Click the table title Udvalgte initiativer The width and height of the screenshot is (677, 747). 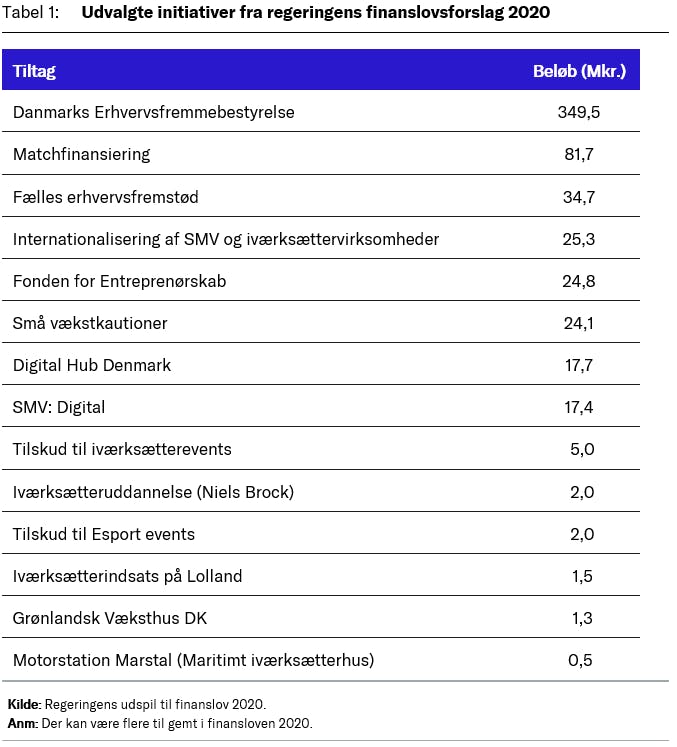click(315, 13)
